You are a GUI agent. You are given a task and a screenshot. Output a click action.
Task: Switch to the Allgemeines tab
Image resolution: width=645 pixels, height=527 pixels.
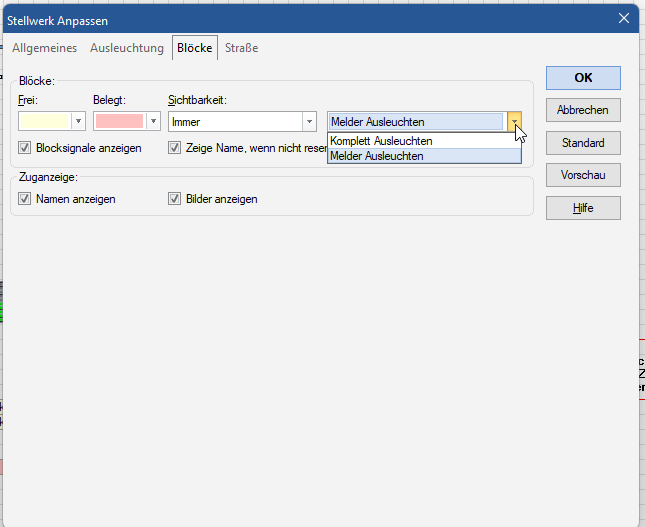point(44,48)
